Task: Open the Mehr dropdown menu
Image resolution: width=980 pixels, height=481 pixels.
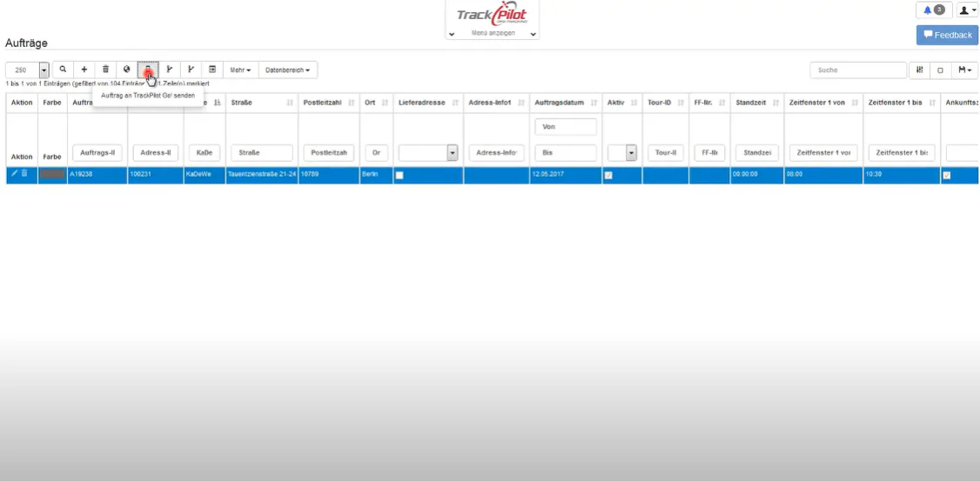Action: click(240, 70)
